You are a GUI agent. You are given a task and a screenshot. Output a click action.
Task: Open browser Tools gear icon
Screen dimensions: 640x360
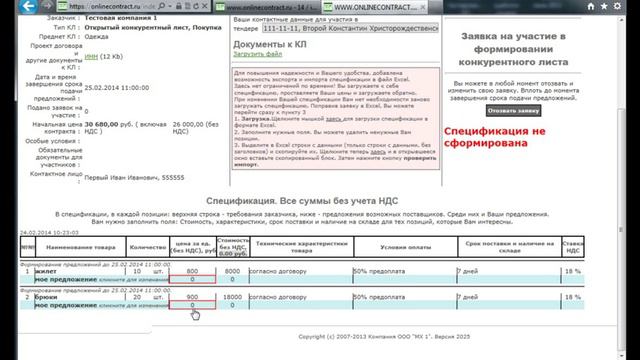click(x=617, y=6)
